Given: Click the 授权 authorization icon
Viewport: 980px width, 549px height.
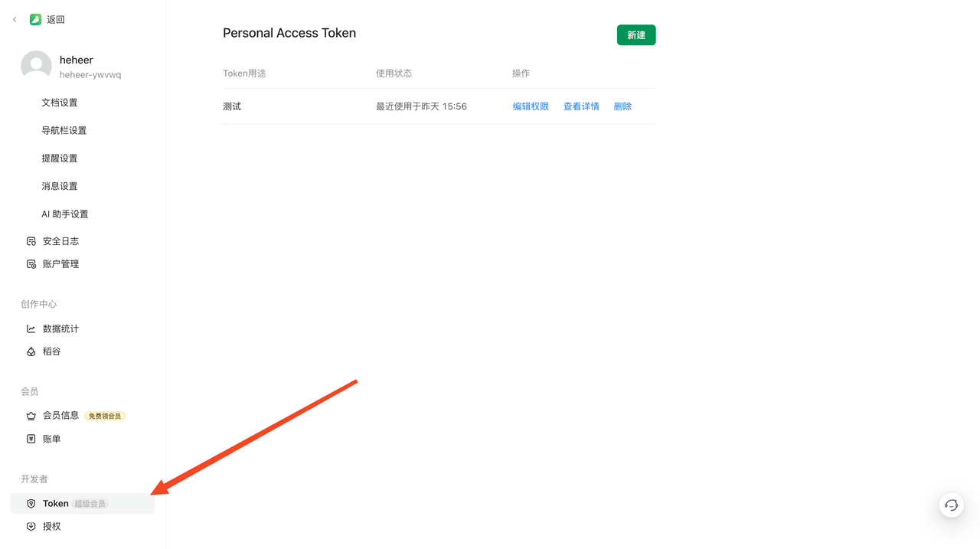Looking at the screenshot, I should tap(31, 527).
